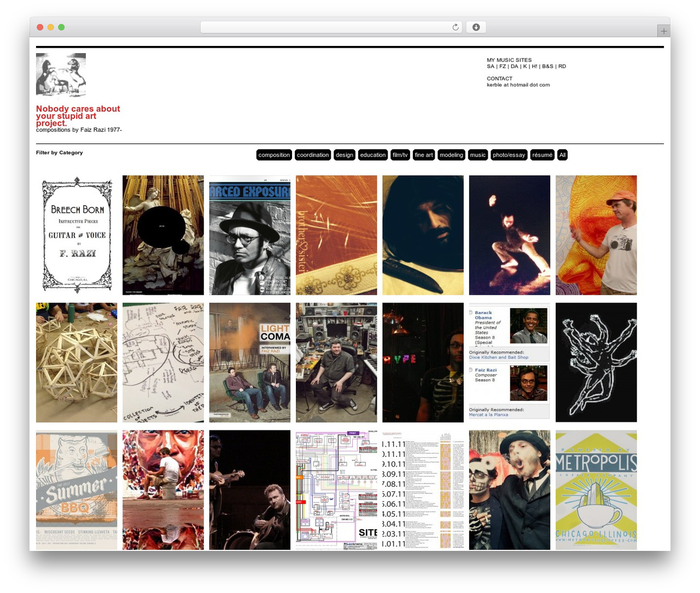
Task: Show All categories
Action: click(x=562, y=155)
